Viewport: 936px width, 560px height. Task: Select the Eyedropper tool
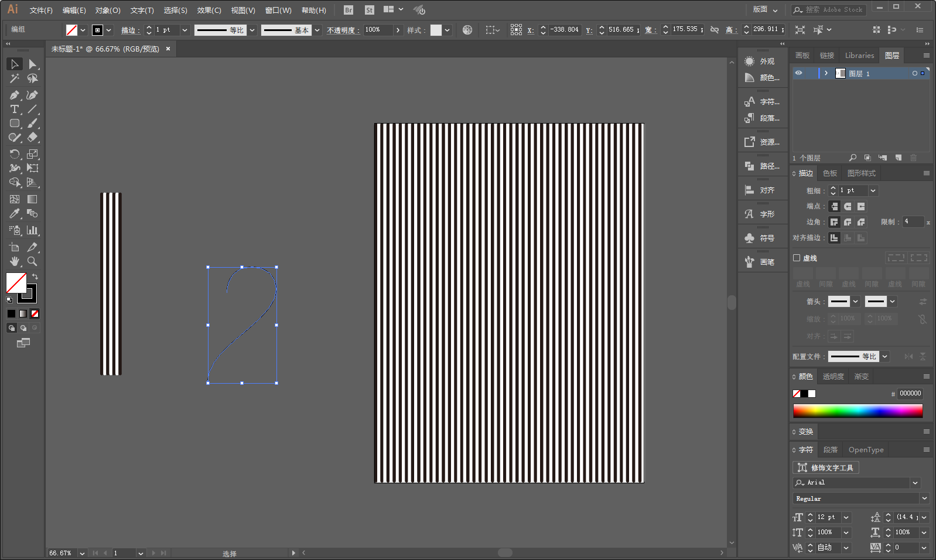click(15, 213)
